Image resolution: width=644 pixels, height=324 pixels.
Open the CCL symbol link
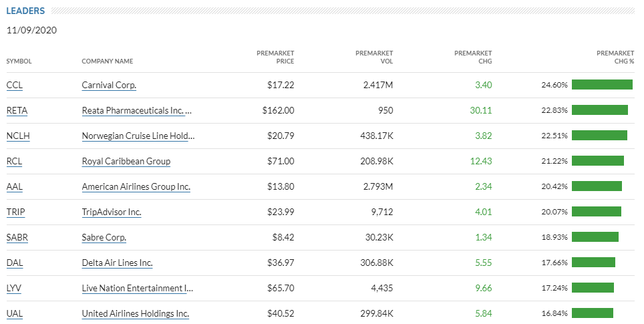click(13, 86)
